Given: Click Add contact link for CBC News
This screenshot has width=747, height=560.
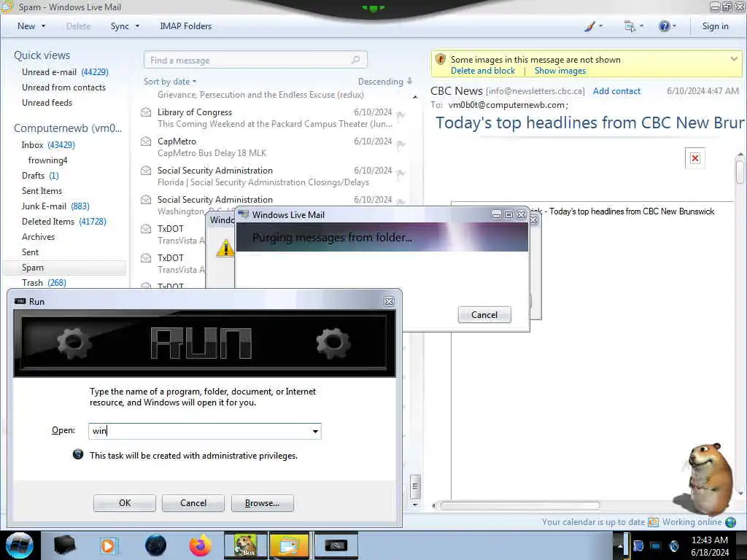Looking at the screenshot, I should 616,91.
